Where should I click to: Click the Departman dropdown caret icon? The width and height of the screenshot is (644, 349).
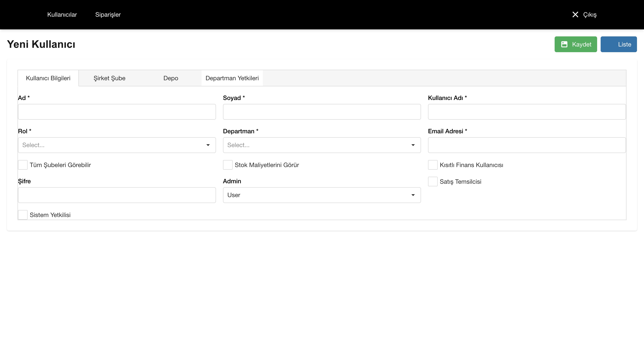(413, 145)
